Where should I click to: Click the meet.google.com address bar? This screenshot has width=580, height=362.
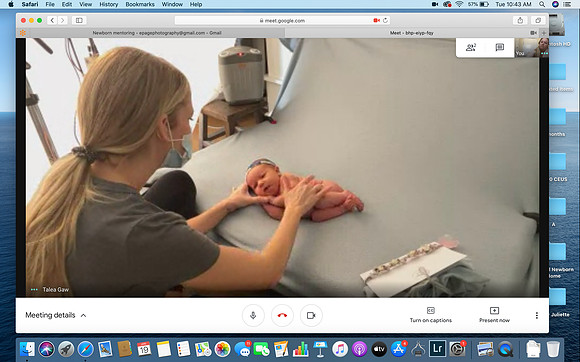(x=282, y=20)
